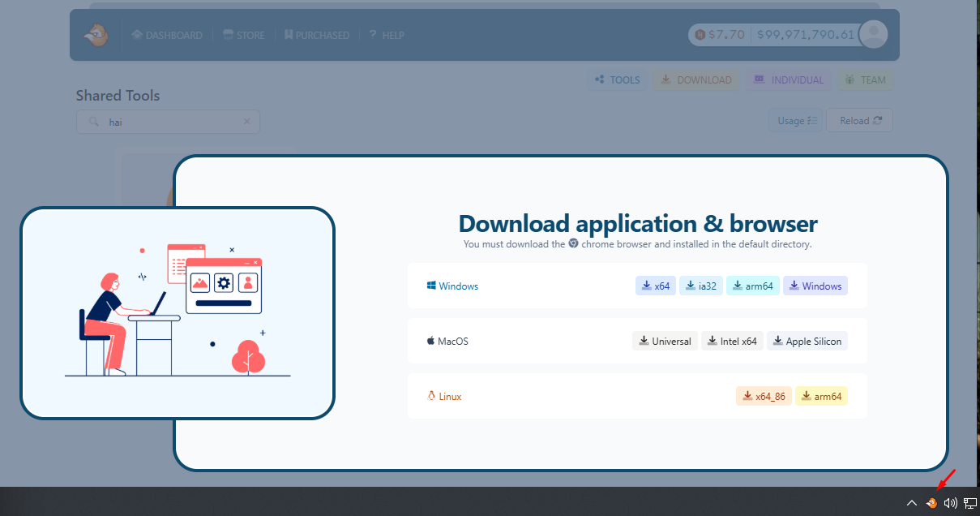The width and height of the screenshot is (980, 516).
Task: Open the Dashboard menu
Action: 167,35
